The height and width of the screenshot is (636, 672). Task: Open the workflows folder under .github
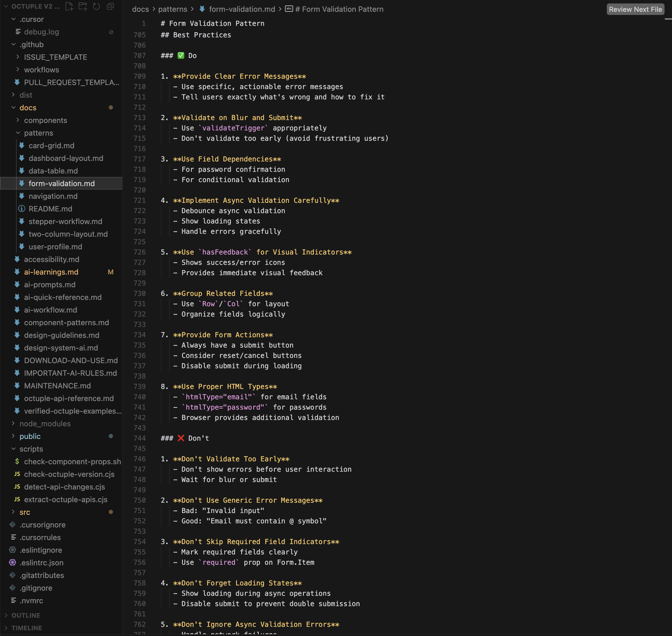[41, 70]
